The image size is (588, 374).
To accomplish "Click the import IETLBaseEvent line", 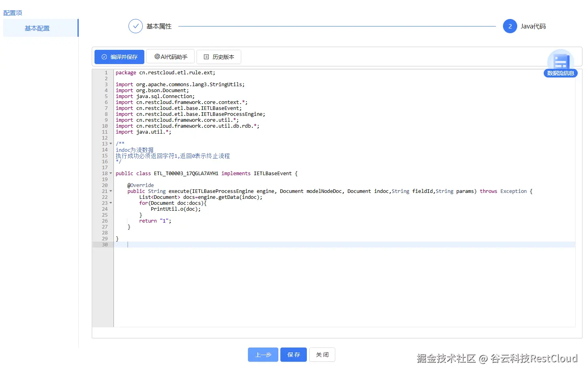I will 178,108.
